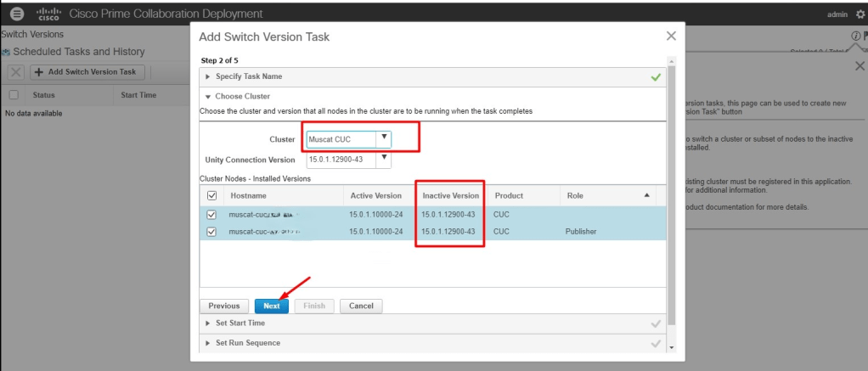The height and width of the screenshot is (371, 868).
Task: Uncheck the first muscat-cuc node checkbox
Action: 211,214
